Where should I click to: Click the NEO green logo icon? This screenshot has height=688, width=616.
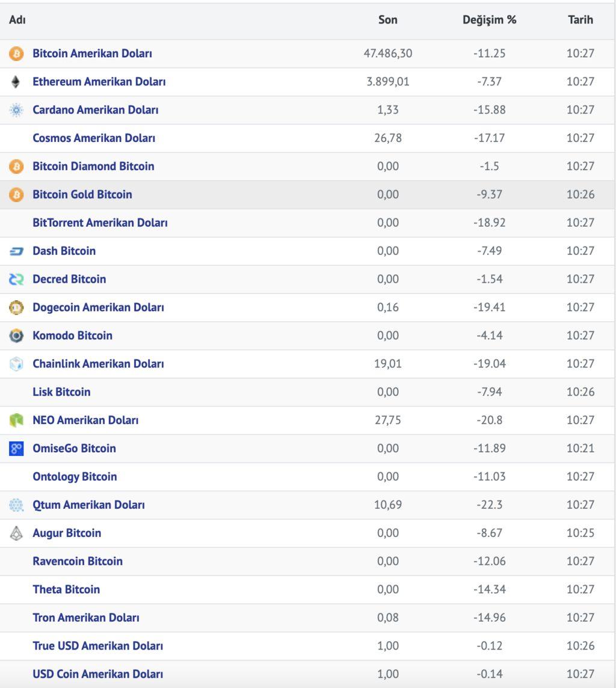pyautogui.click(x=16, y=420)
